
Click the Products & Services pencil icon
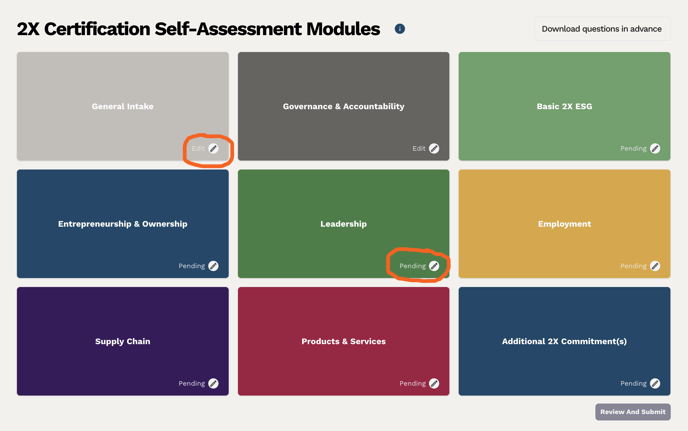(x=434, y=383)
